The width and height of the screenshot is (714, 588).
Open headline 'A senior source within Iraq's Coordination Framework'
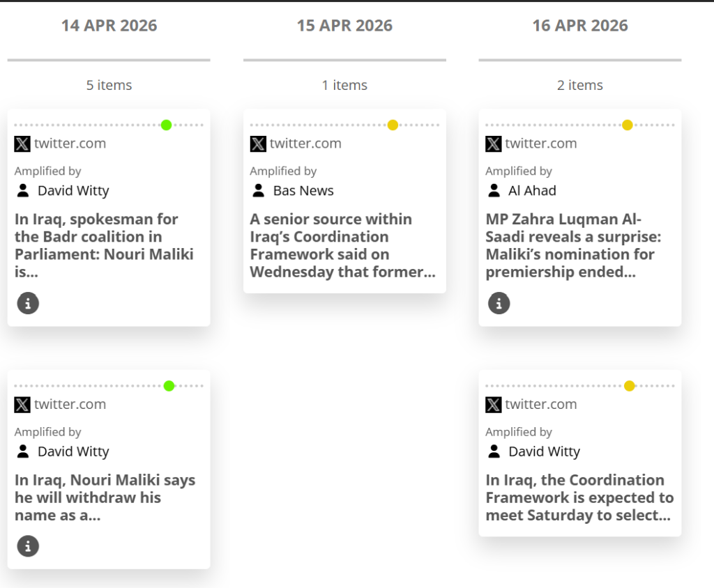342,245
